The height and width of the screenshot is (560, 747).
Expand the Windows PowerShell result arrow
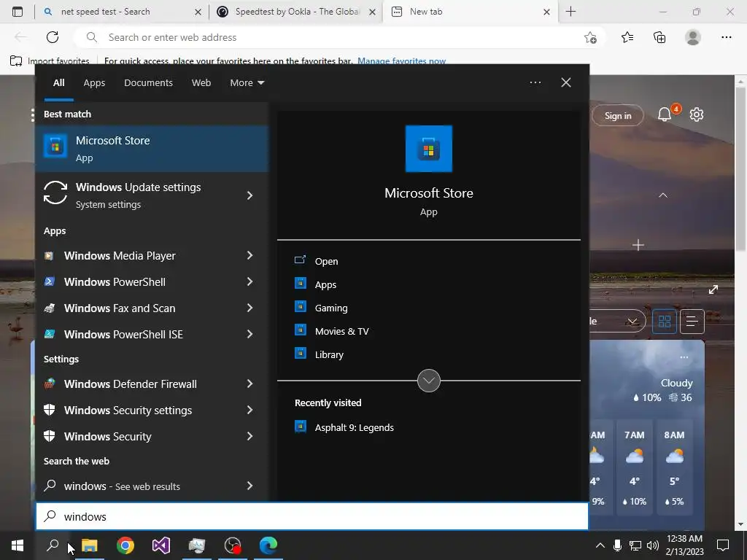point(249,282)
